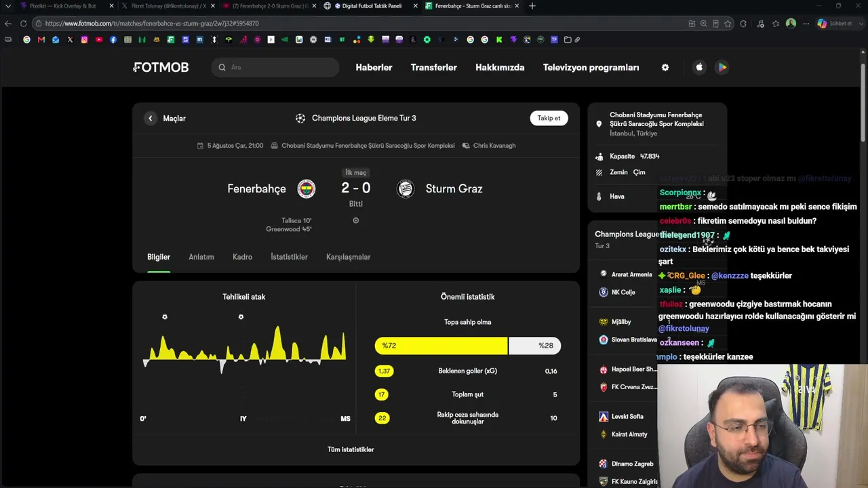Click the Takip et follow button

(549, 118)
